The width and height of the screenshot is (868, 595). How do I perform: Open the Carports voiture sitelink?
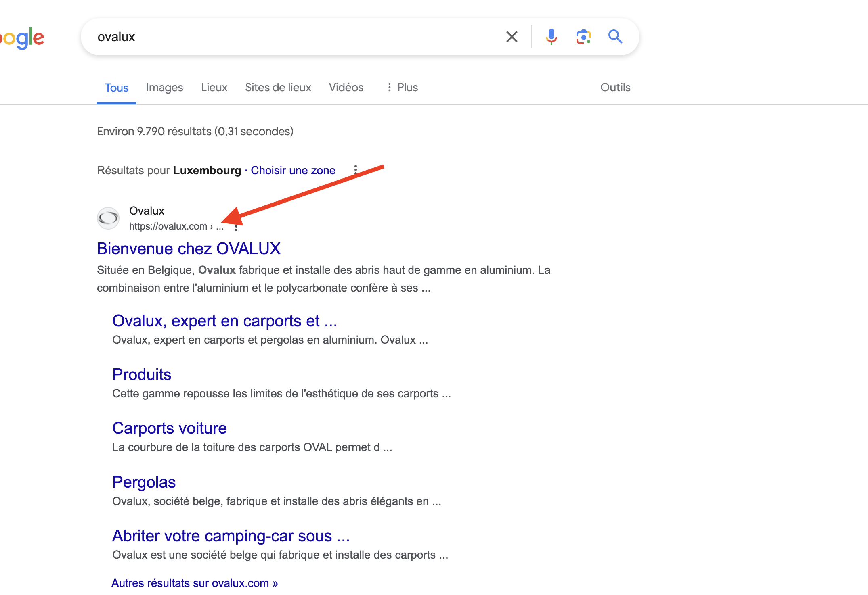click(170, 428)
